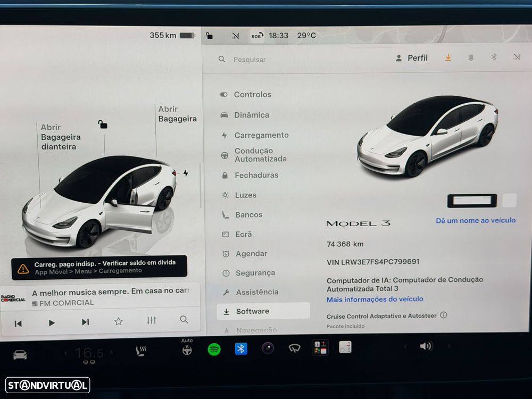Skip to next radio station
The width and height of the screenshot is (532, 399).
pyautogui.click(x=85, y=322)
